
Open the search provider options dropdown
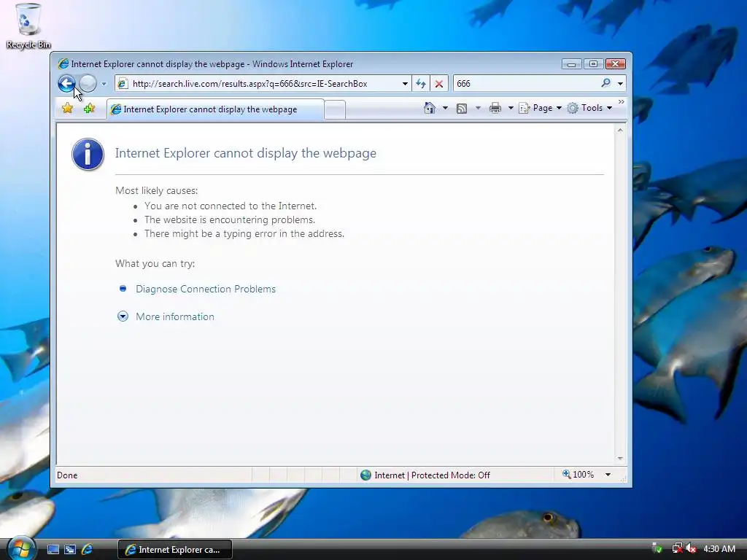click(x=620, y=84)
